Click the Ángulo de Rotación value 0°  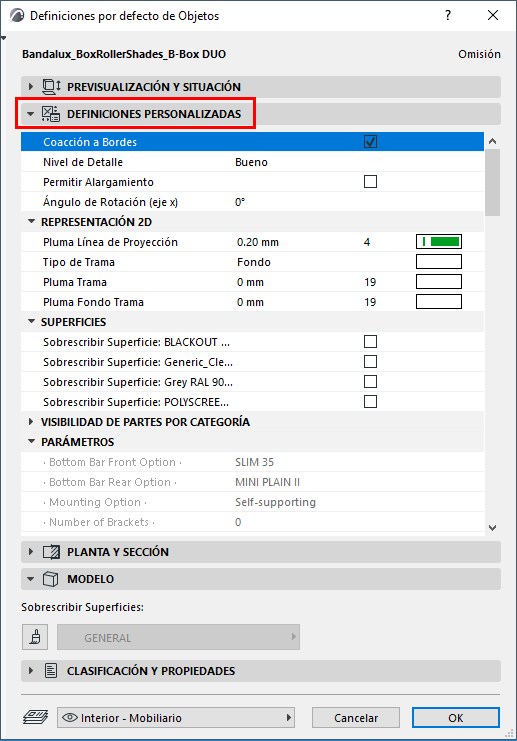coord(240,202)
